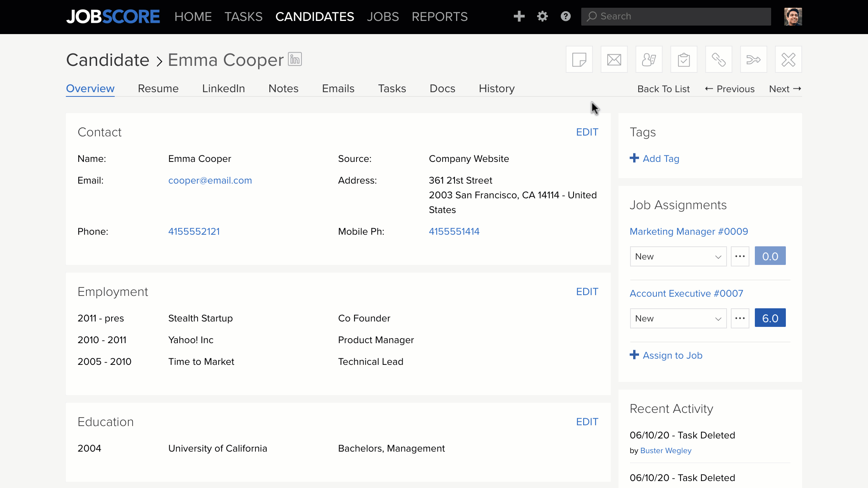Go to Previous candidate
The width and height of the screenshot is (868, 488).
pyautogui.click(x=730, y=89)
